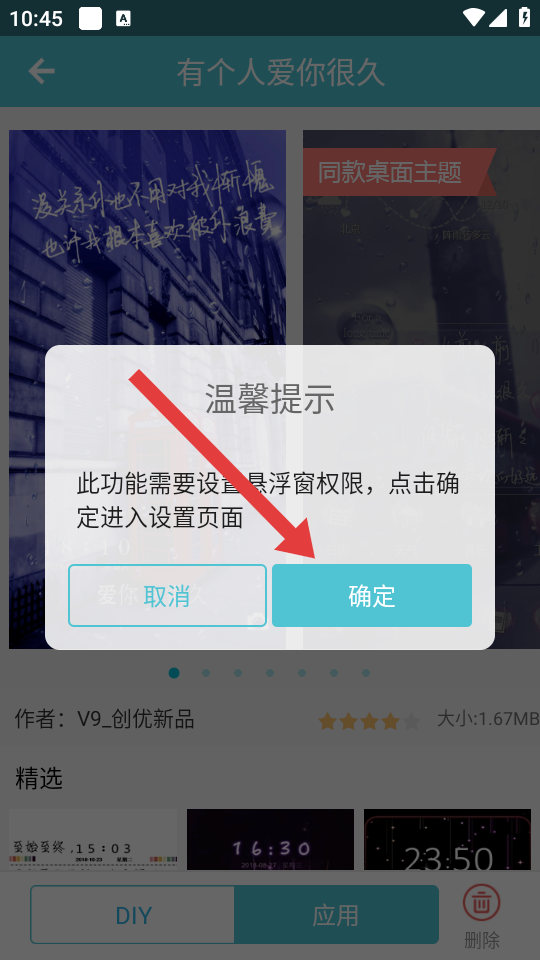The height and width of the screenshot is (960, 540).
Task: Open the 15:03 clock theme thumbnail
Action: click(x=93, y=839)
